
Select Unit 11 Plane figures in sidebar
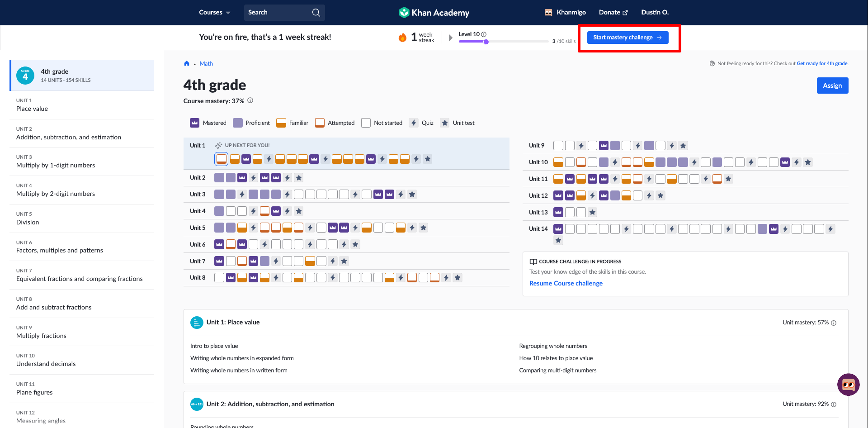coord(82,389)
